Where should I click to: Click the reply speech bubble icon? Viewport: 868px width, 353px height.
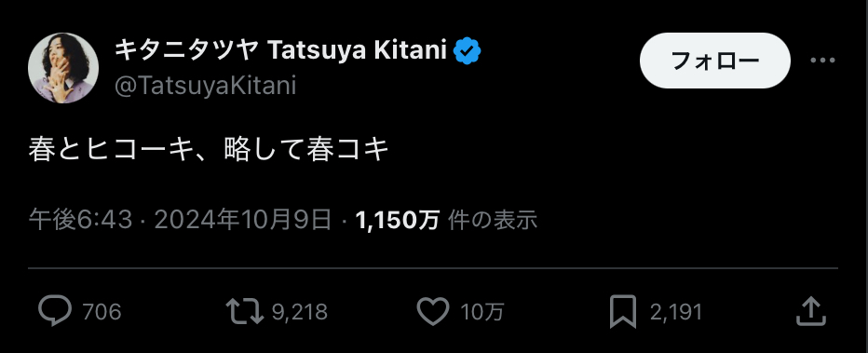55,311
